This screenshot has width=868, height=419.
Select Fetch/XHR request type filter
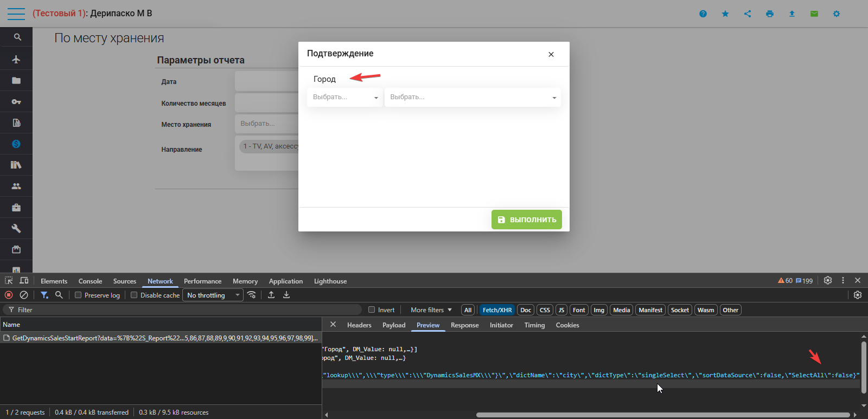tap(497, 310)
